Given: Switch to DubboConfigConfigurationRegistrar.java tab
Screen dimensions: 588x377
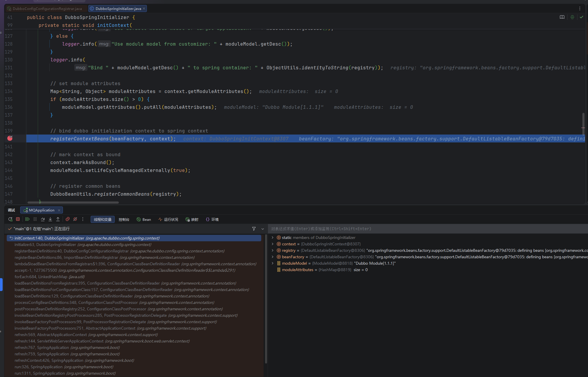Looking at the screenshot, I should (47, 9).
